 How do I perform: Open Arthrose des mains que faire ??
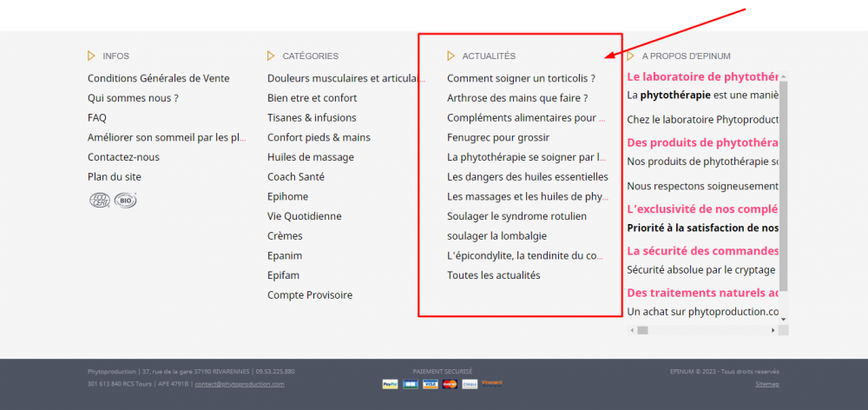point(517,98)
